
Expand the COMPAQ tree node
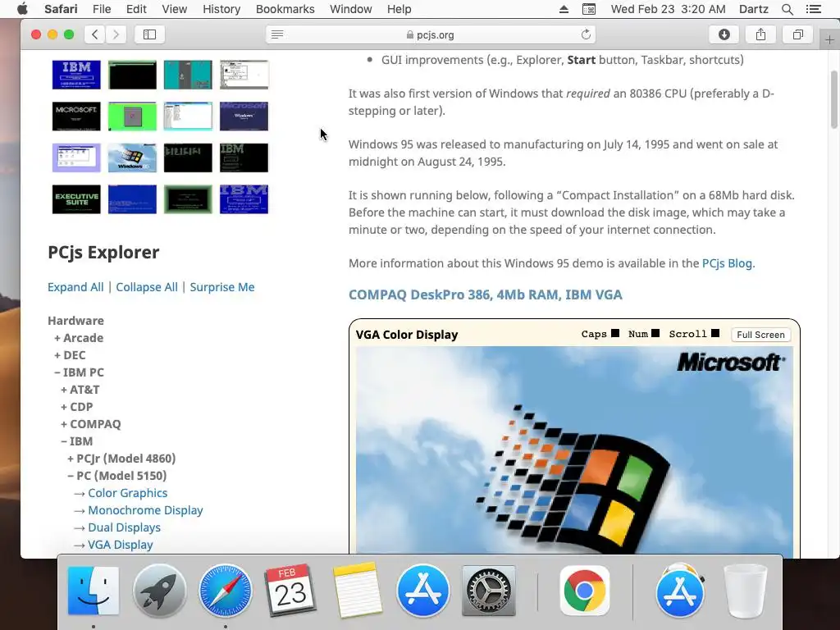pyautogui.click(x=90, y=424)
